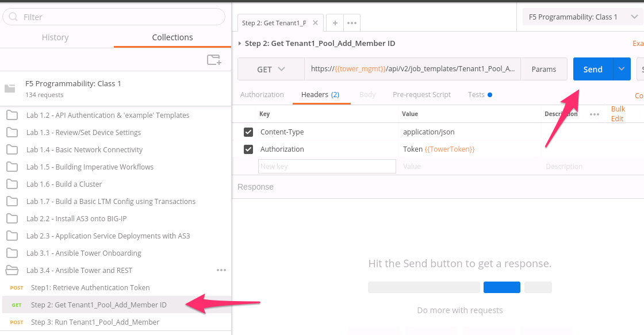Open Lab 2.2 - Install AS3 onto BIG-IP
The width and height of the screenshot is (644, 335).
click(76, 219)
